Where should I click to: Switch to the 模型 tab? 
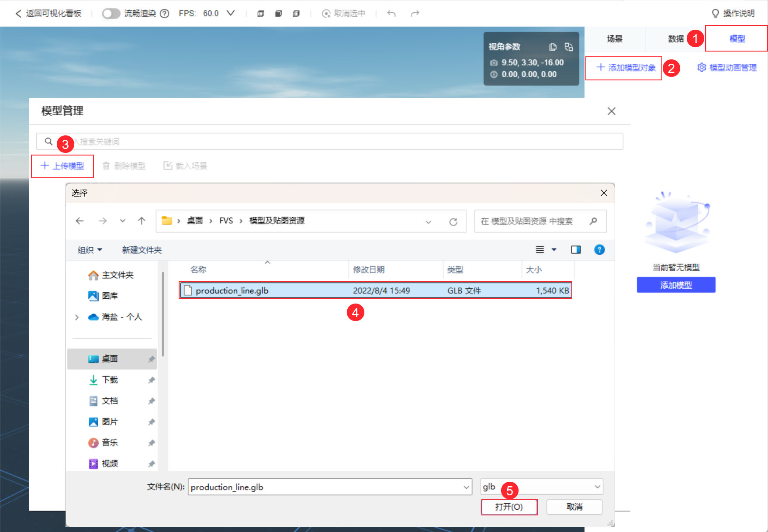(x=737, y=39)
